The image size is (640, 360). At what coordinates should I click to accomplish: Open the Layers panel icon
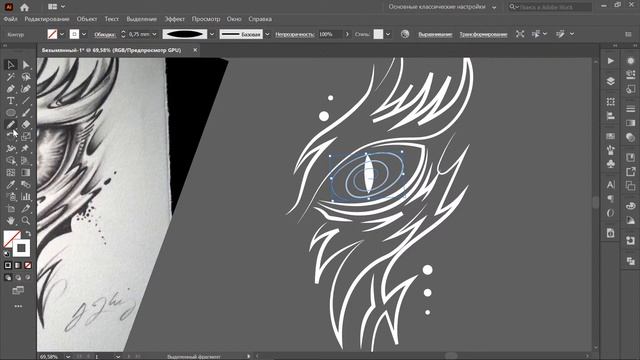coord(611,81)
